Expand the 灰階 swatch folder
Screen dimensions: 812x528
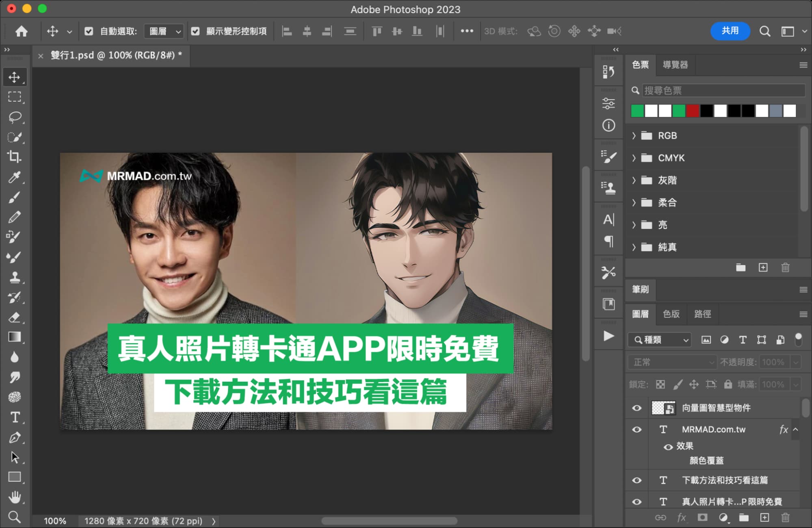[634, 180]
